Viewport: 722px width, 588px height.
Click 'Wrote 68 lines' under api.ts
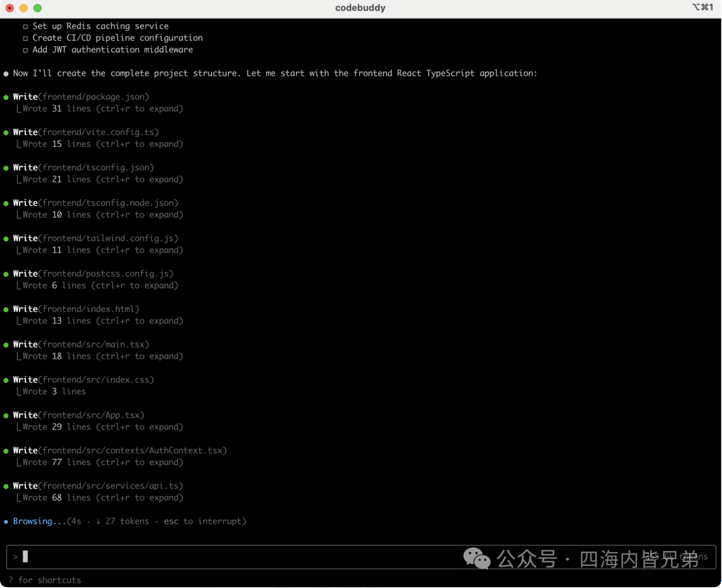pos(57,498)
